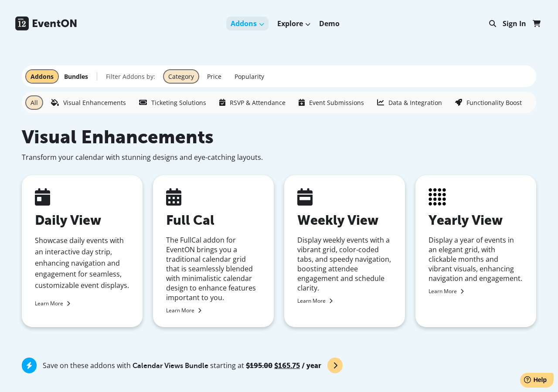Click the yellow arrow bundle button
This screenshot has height=392, width=558.
[335, 365]
